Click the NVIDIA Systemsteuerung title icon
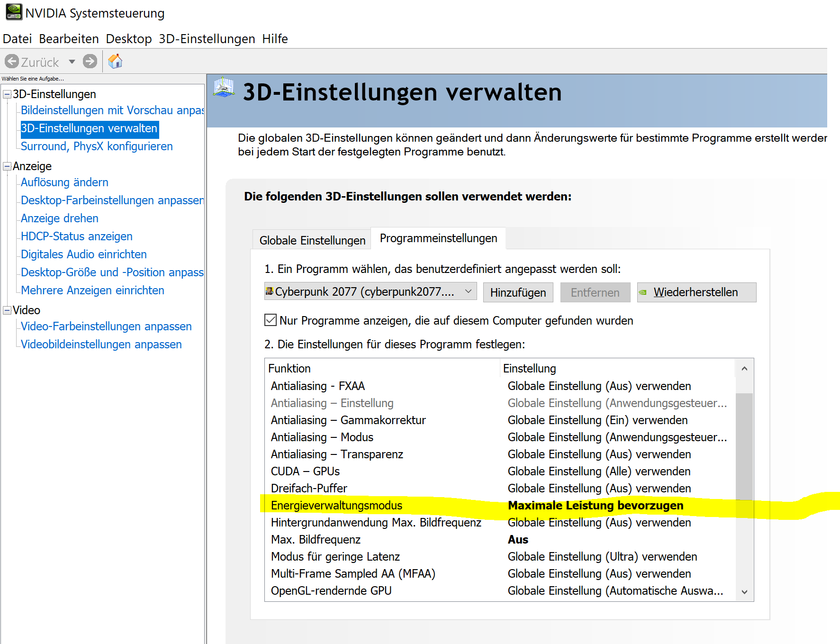The image size is (840, 644). click(x=14, y=12)
